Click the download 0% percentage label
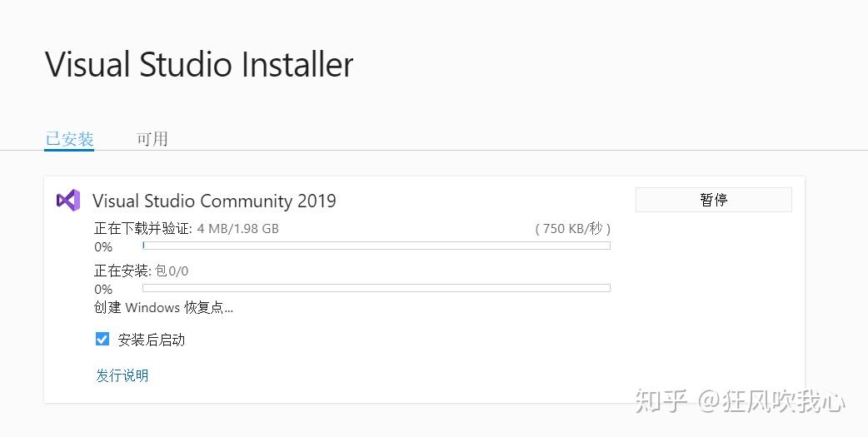The height and width of the screenshot is (437, 868). pos(103,247)
